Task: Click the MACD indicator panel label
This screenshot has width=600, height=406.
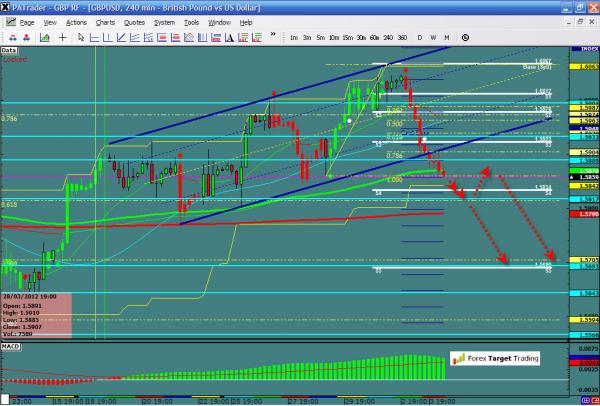Action: (12, 346)
